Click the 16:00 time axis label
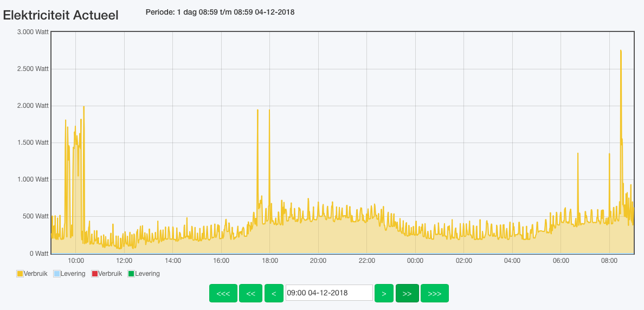 [x=221, y=261]
